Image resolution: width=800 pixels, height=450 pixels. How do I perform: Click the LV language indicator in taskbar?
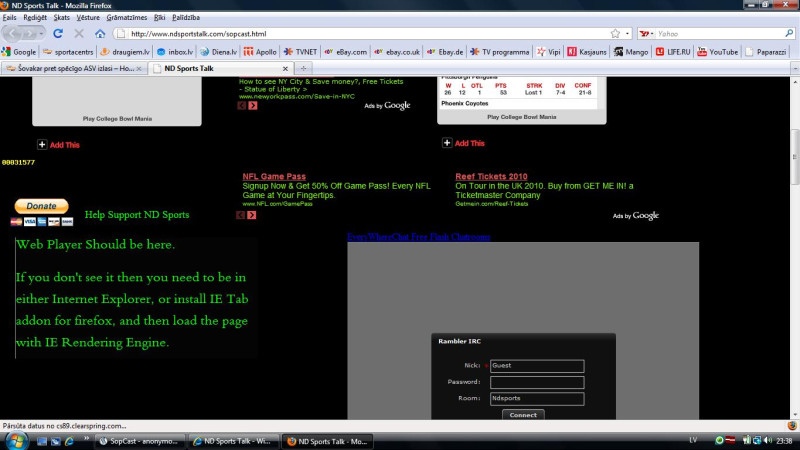click(x=693, y=440)
